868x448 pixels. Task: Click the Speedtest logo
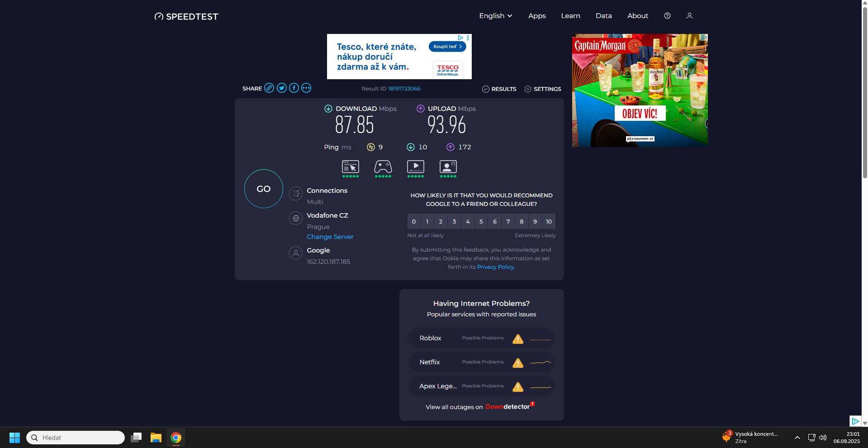point(186,16)
